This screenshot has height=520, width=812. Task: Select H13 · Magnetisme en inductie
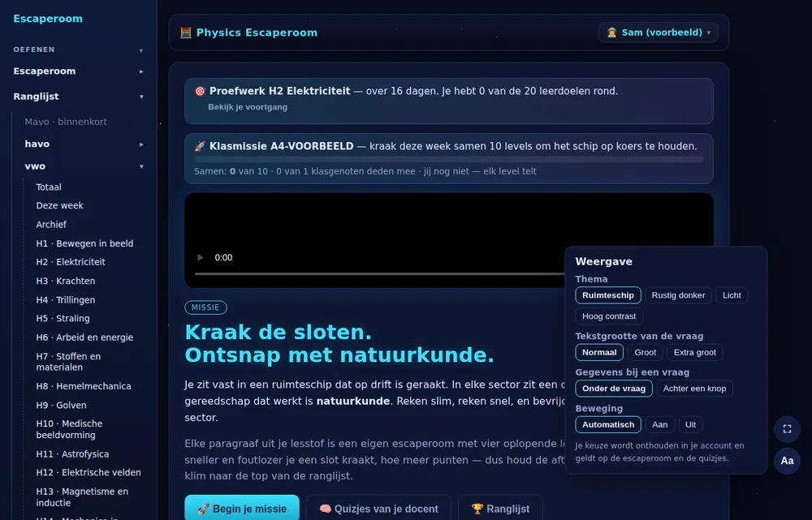pyautogui.click(x=82, y=497)
